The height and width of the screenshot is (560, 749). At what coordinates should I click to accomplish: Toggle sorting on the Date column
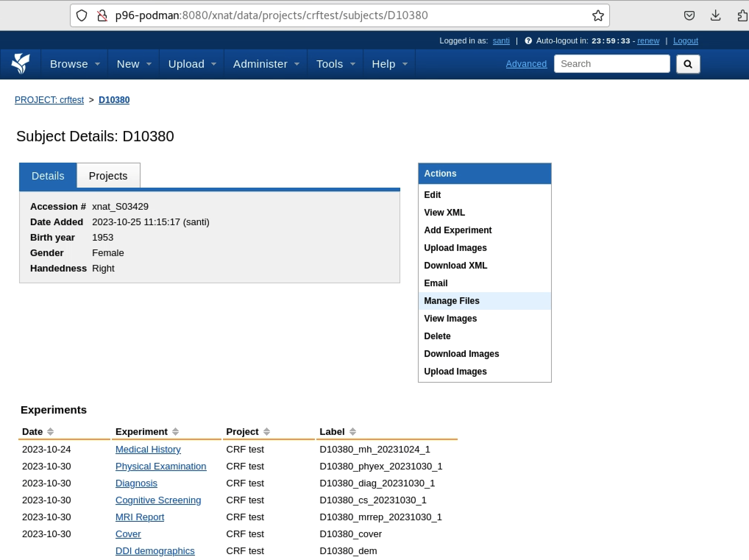click(50, 432)
